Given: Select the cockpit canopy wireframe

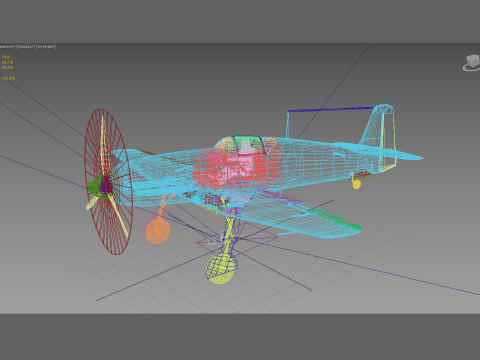Looking at the screenshot, I should (x=246, y=145).
